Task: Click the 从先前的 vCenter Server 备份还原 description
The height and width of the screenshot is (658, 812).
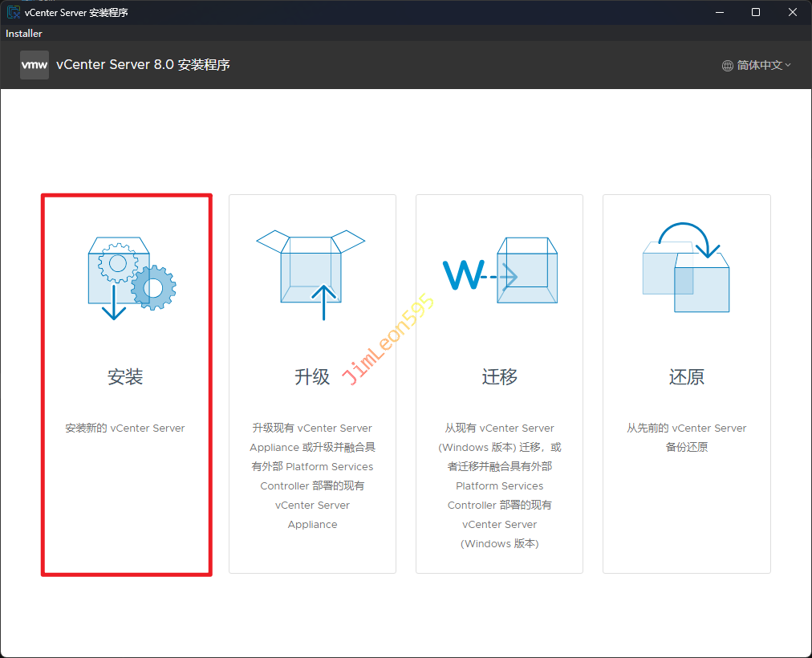Action: click(x=686, y=437)
